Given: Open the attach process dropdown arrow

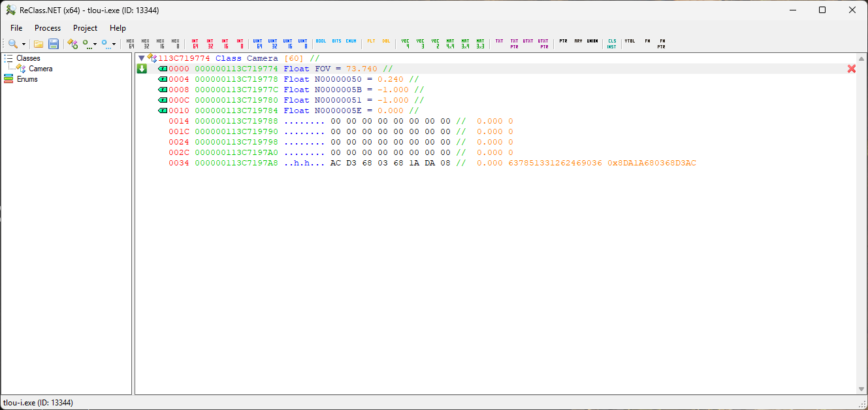Looking at the screenshot, I should (x=24, y=44).
